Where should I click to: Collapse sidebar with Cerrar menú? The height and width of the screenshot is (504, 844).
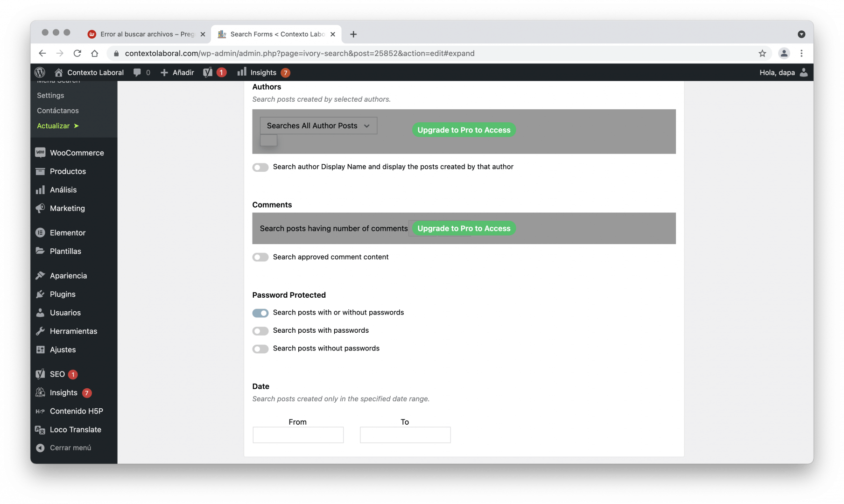click(x=74, y=448)
